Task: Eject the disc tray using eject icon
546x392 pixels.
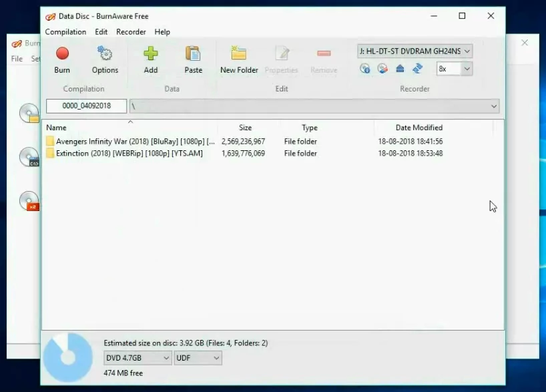Action: click(x=400, y=68)
